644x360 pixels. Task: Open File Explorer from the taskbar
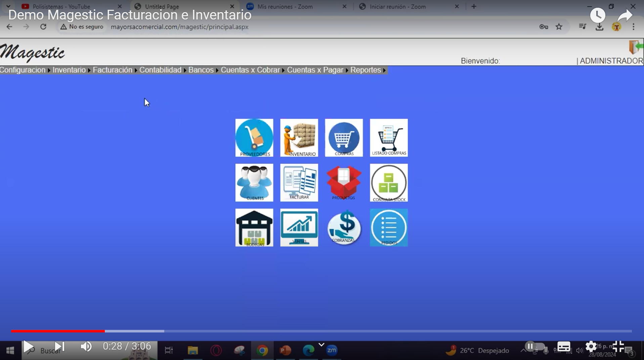[193, 350]
